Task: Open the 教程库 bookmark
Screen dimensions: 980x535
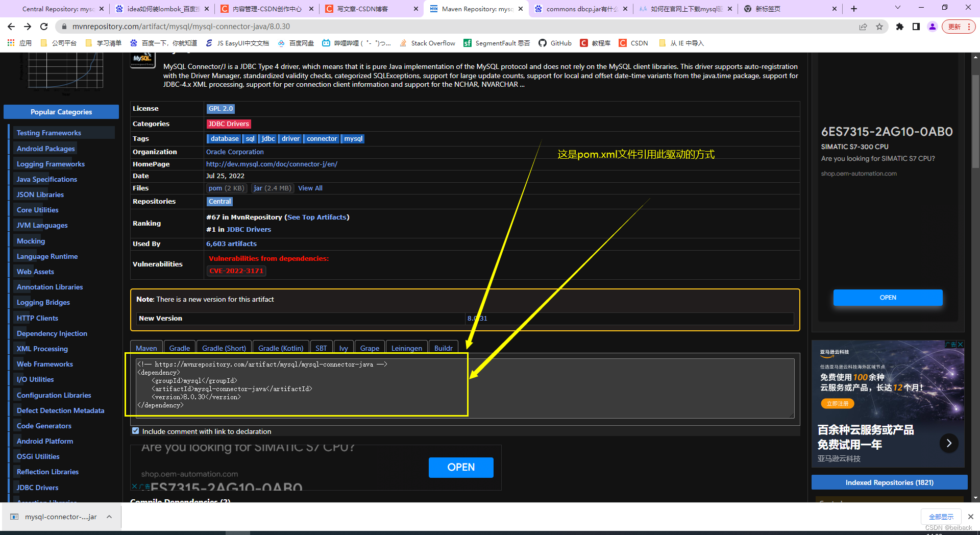Action: point(595,43)
